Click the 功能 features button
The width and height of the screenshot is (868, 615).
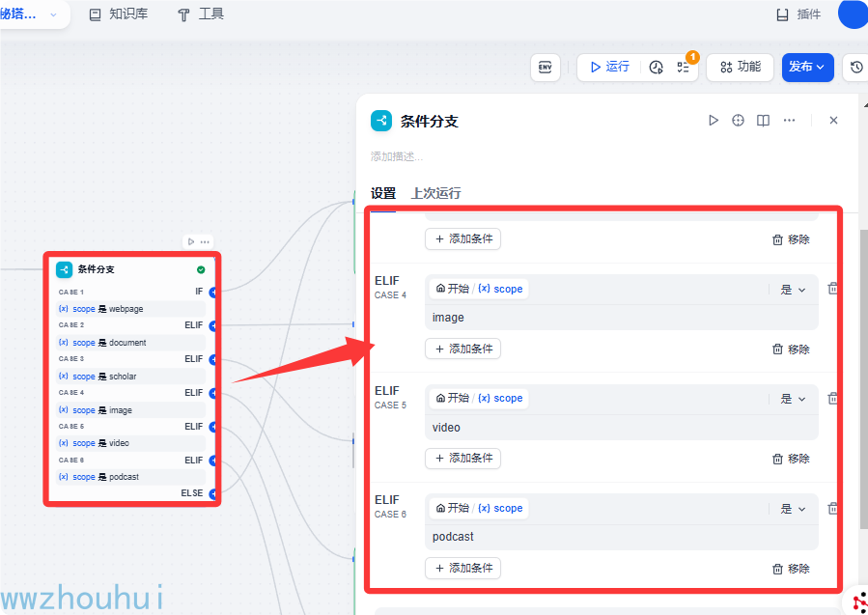tap(741, 67)
